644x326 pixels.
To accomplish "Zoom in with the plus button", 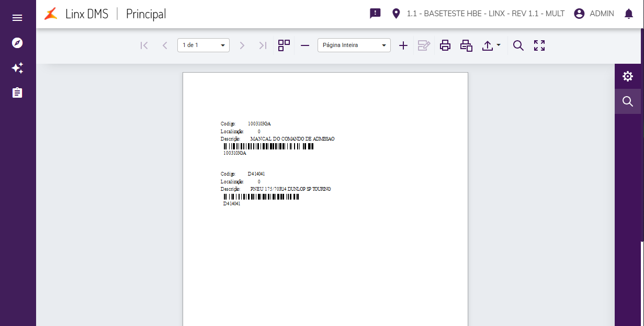I will 403,45.
